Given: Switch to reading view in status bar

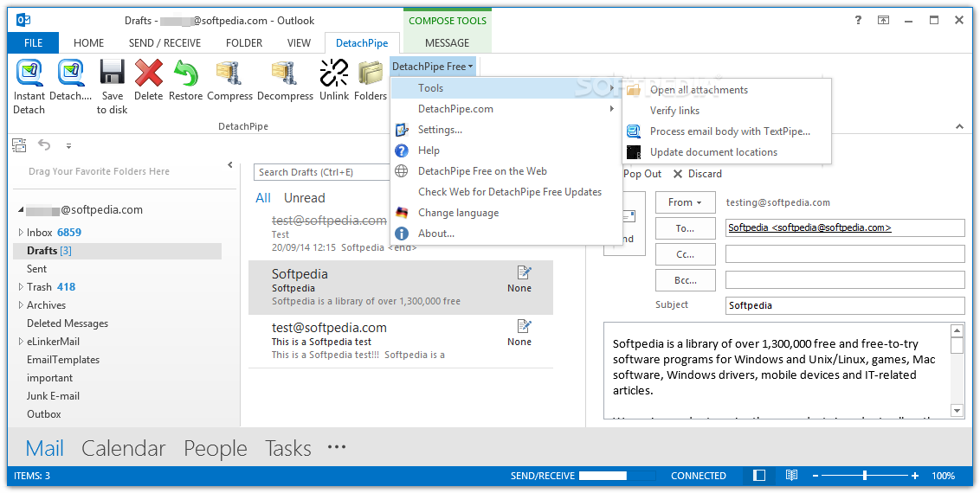Looking at the screenshot, I should pyautogui.click(x=791, y=476).
